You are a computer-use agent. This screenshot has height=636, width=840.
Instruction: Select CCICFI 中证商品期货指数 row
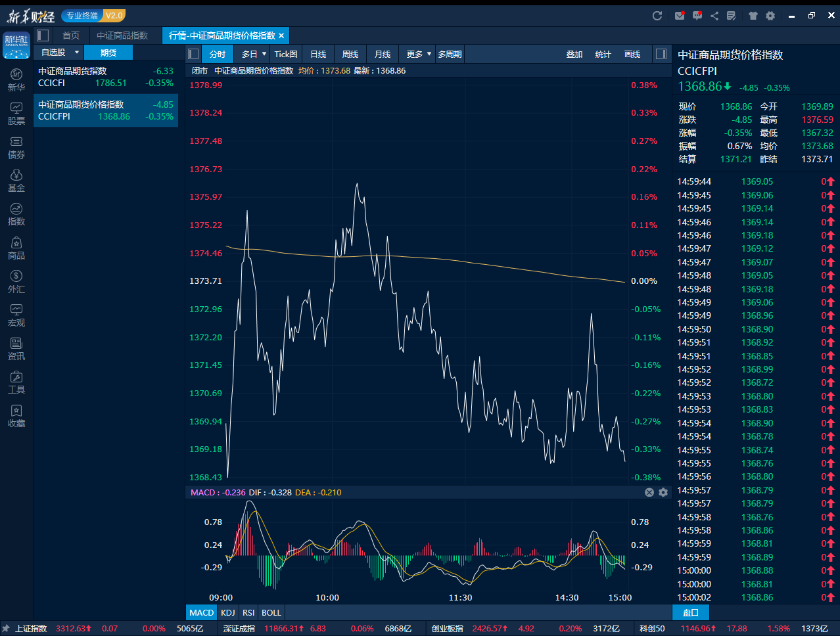105,77
